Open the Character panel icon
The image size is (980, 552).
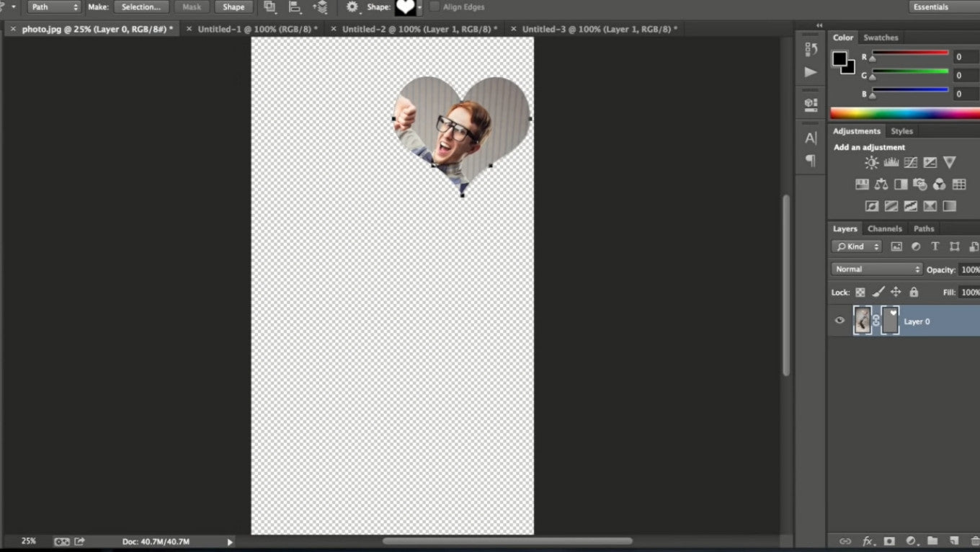point(811,138)
